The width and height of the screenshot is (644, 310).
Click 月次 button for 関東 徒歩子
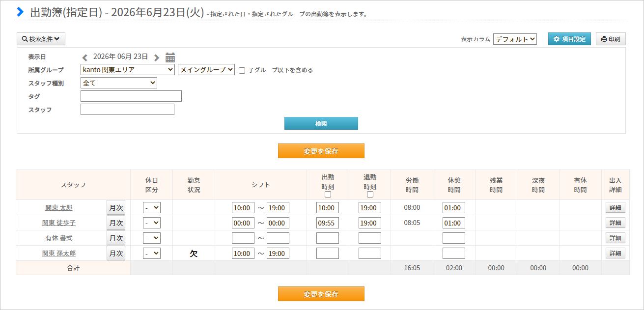tap(116, 223)
